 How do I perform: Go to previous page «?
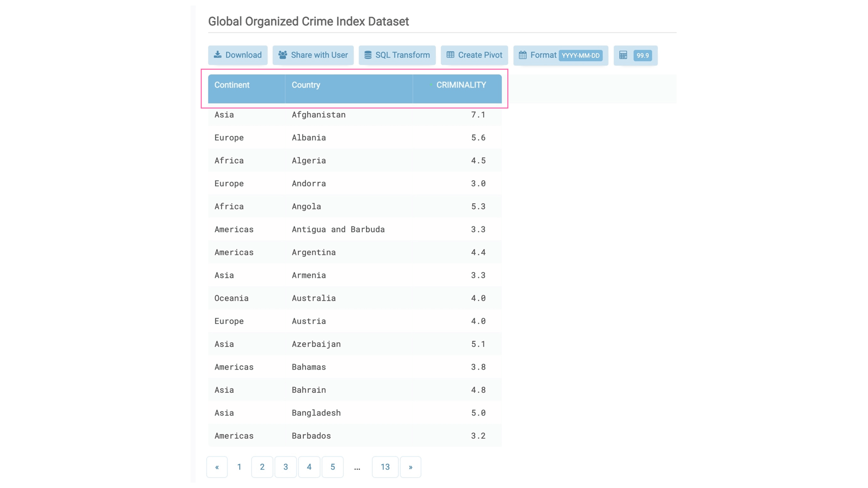pyautogui.click(x=217, y=467)
